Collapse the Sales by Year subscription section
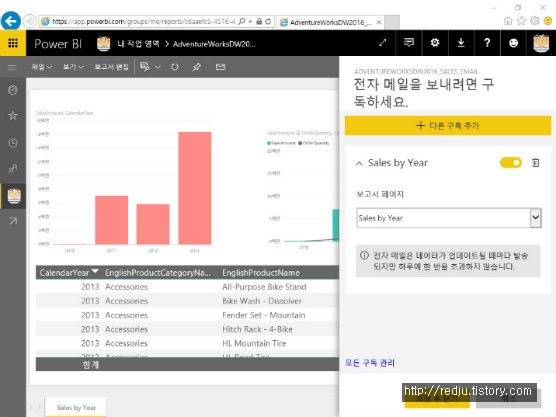The width and height of the screenshot is (556, 417). (x=359, y=163)
